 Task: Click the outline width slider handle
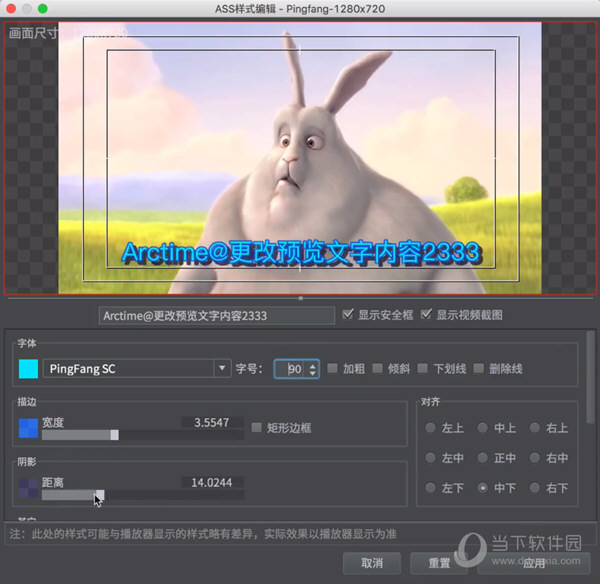click(x=114, y=435)
